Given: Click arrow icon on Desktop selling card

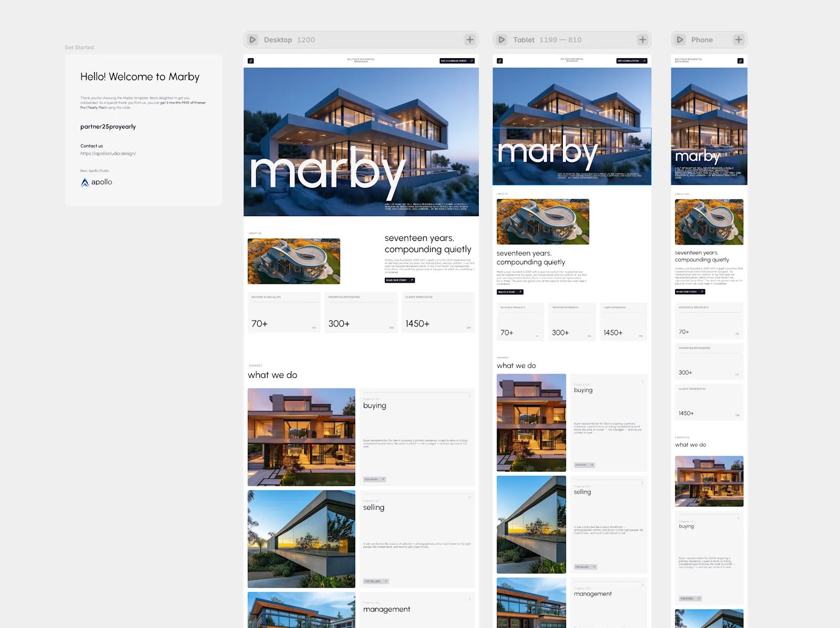Looking at the screenshot, I should (x=469, y=497).
